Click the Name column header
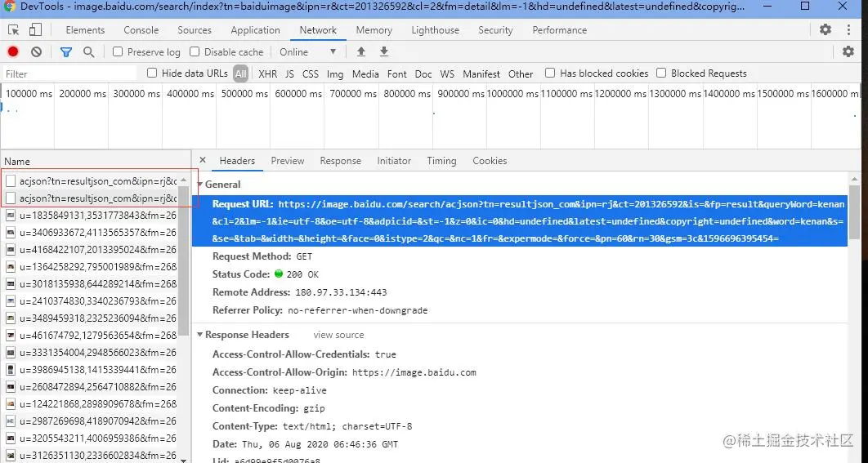The width and height of the screenshot is (868, 463). pyautogui.click(x=96, y=162)
